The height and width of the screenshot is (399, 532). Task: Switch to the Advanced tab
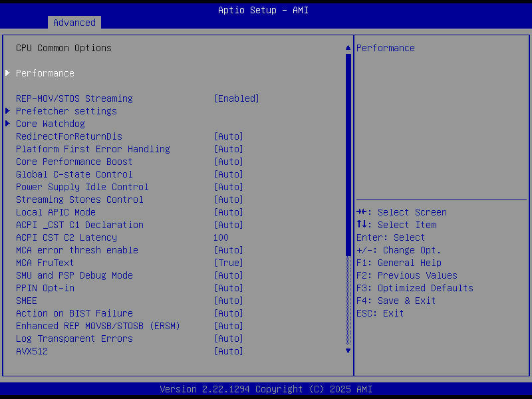coord(74,22)
